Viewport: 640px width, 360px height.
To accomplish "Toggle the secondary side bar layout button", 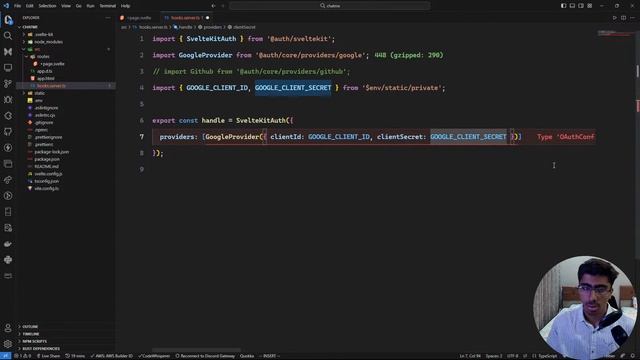I will (x=581, y=6).
